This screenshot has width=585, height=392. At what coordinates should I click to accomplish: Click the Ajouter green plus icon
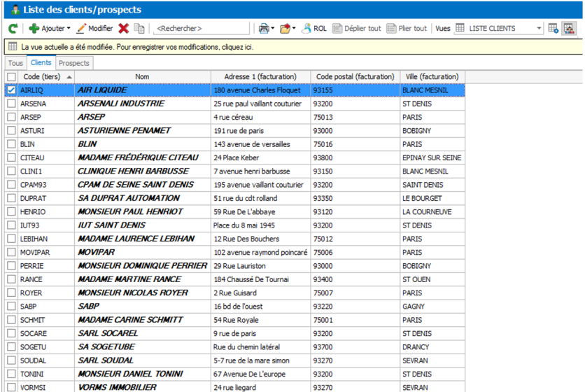34,29
